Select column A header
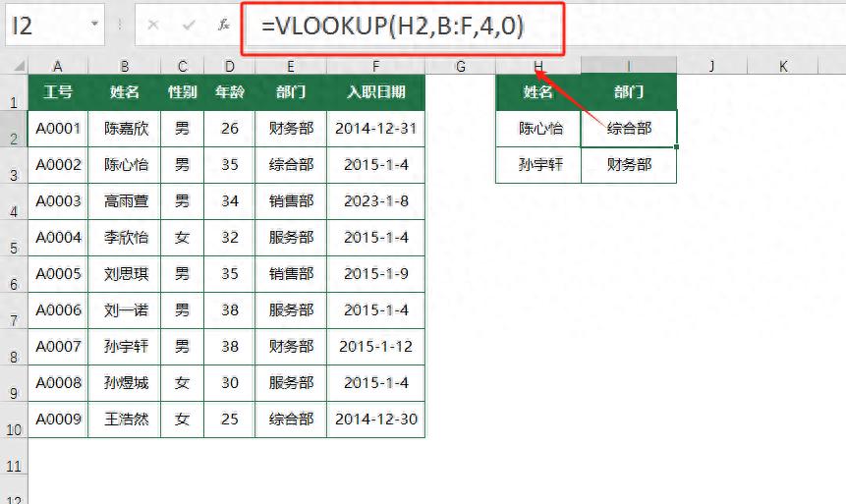The height and width of the screenshot is (504, 846). click(x=58, y=67)
